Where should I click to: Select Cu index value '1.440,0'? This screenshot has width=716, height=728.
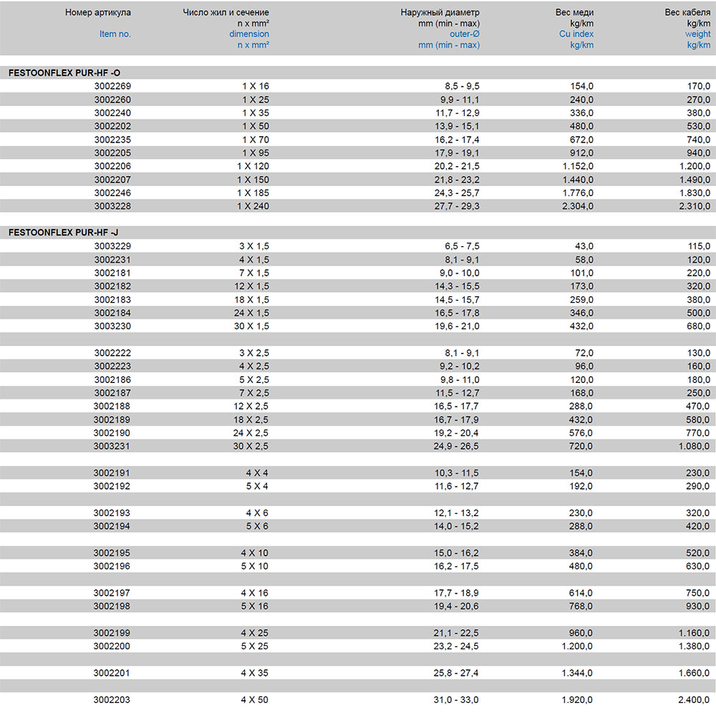coord(578,180)
